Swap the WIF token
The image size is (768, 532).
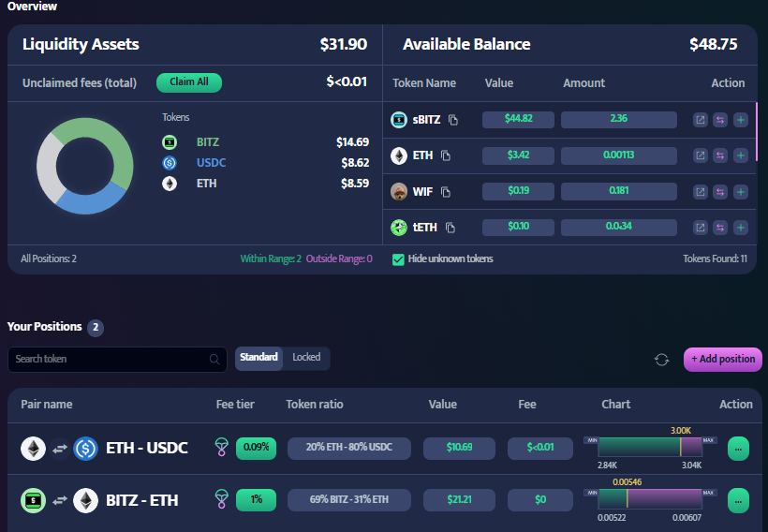click(720, 192)
